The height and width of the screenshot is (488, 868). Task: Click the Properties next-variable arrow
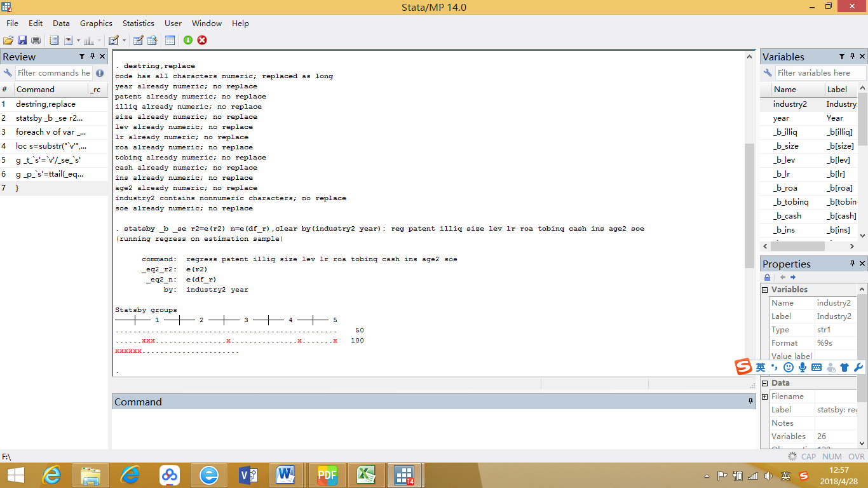pyautogui.click(x=793, y=277)
